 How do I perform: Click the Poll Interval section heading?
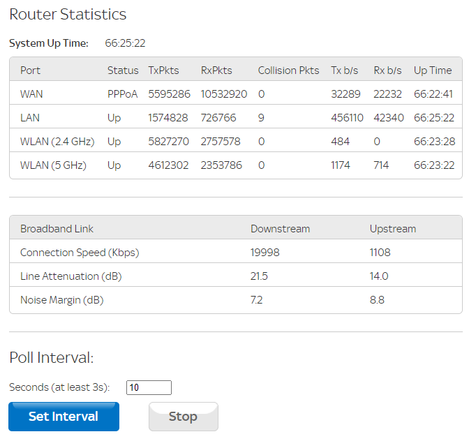51,358
